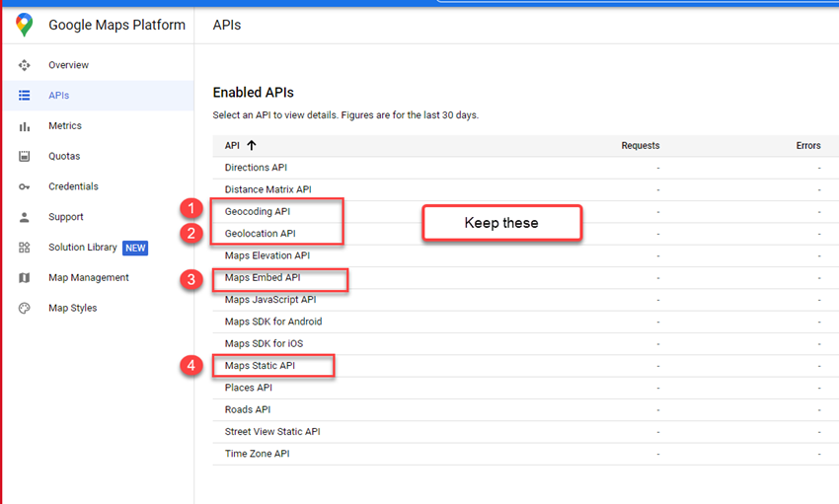Click the Requests column header
Viewport: 839px width, 504px height.
coord(640,146)
